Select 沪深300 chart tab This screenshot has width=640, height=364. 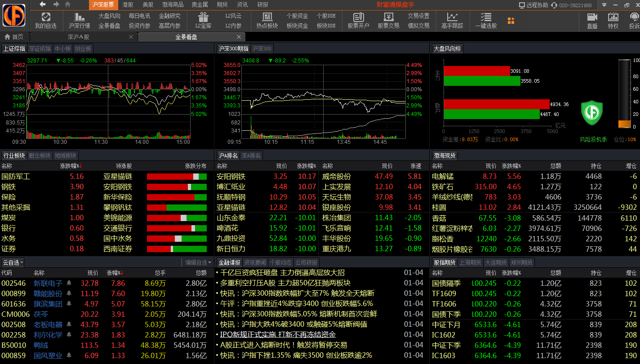click(x=262, y=49)
